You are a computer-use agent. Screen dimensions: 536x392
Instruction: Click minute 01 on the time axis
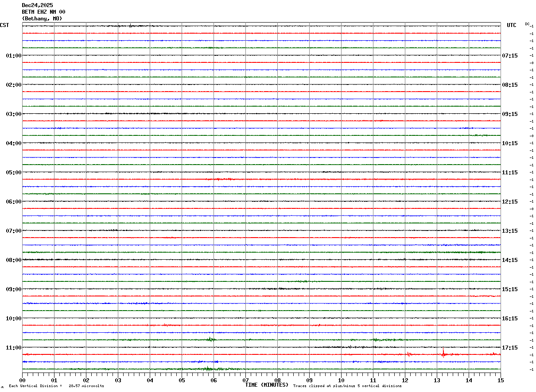click(54, 380)
